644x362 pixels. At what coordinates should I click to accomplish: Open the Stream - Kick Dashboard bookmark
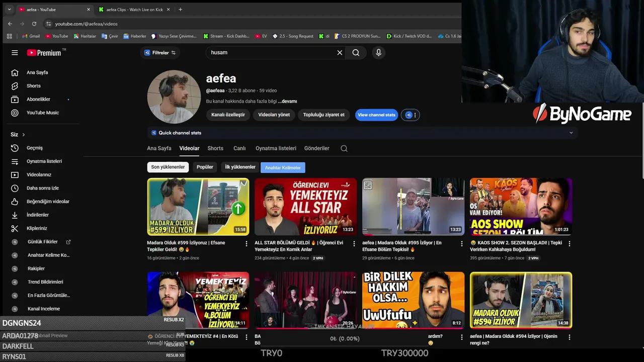[226, 36]
